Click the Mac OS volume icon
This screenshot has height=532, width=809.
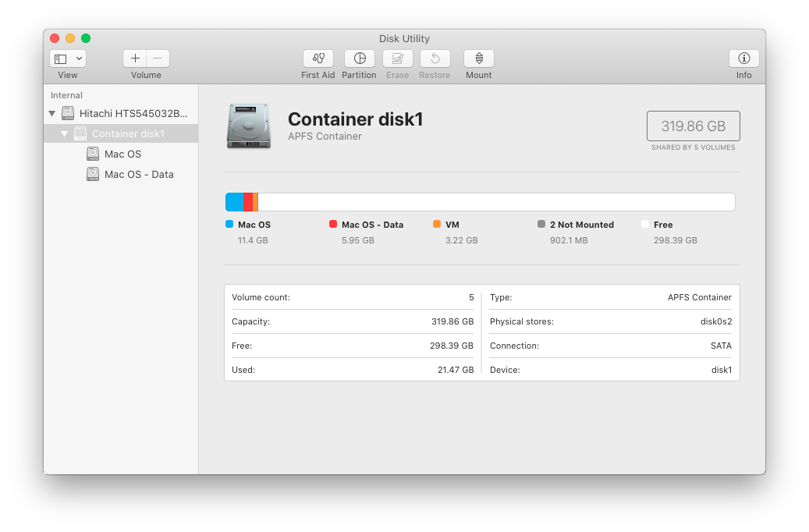coord(93,154)
